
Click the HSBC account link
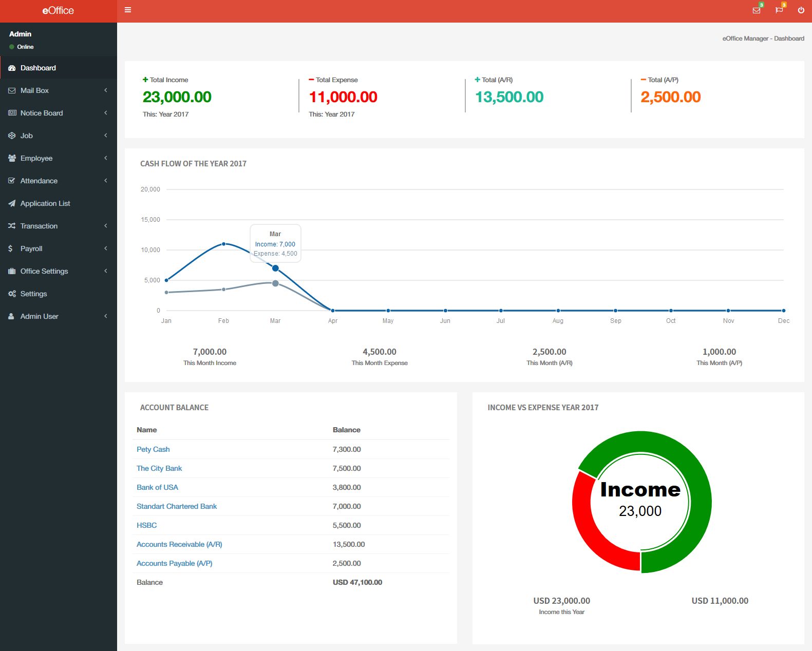tap(147, 525)
